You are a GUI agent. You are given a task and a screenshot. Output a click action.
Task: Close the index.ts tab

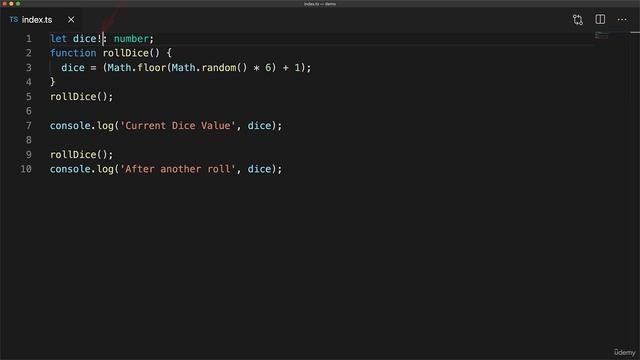coord(71,20)
